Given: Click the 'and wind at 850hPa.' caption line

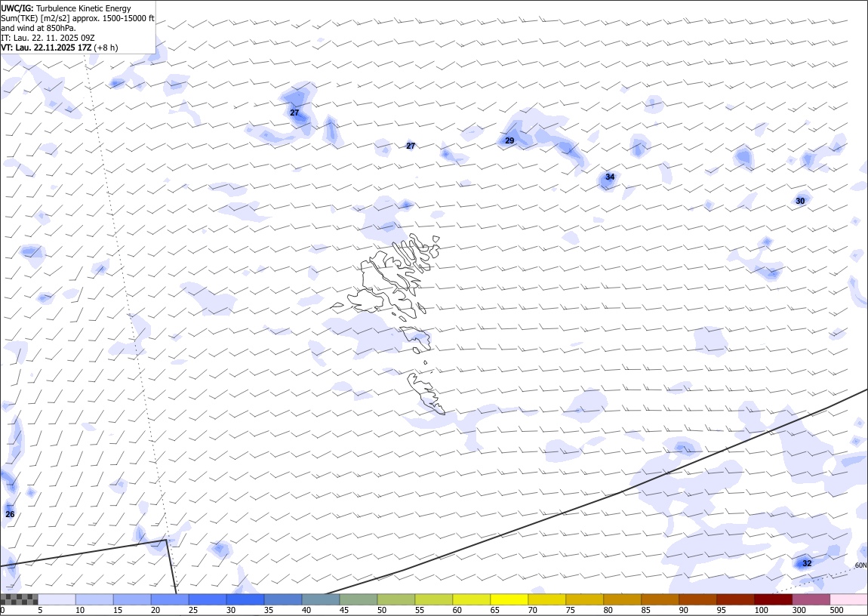Looking at the screenshot, I should coord(38,28).
